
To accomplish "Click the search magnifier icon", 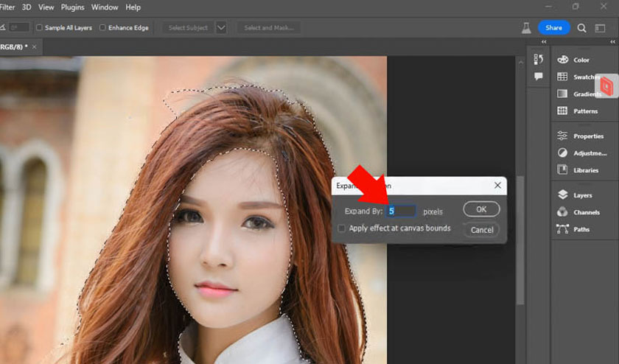I will (x=582, y=28).
